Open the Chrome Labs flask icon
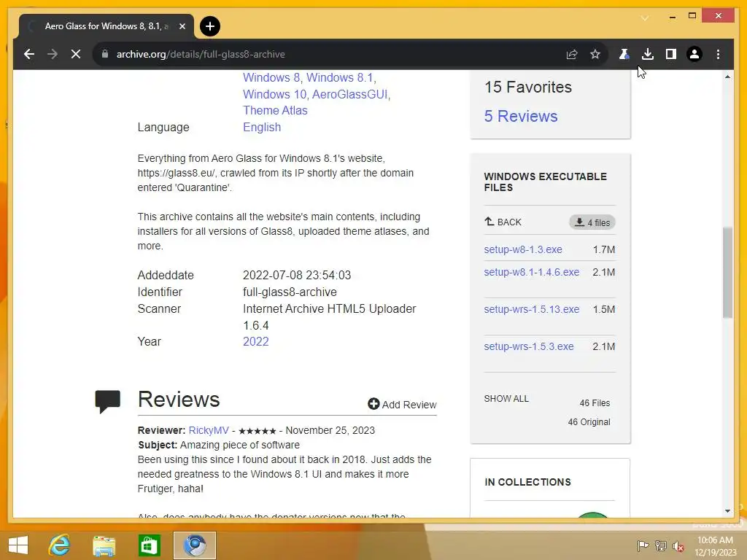Image resolution: width=747 pixels, height=560 pixels. pos(624,54)
